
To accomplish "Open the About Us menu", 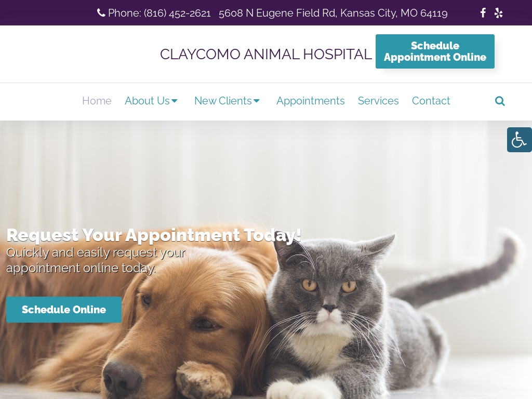I will click(x=147, y=101).
